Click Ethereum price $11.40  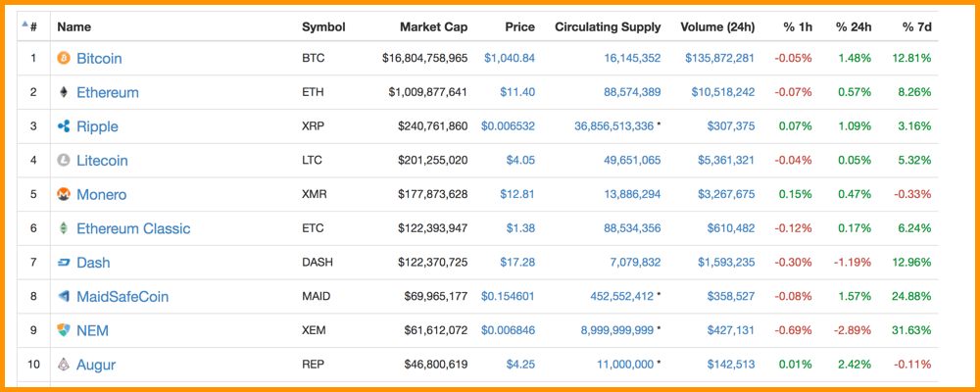[x=517, y=92]
